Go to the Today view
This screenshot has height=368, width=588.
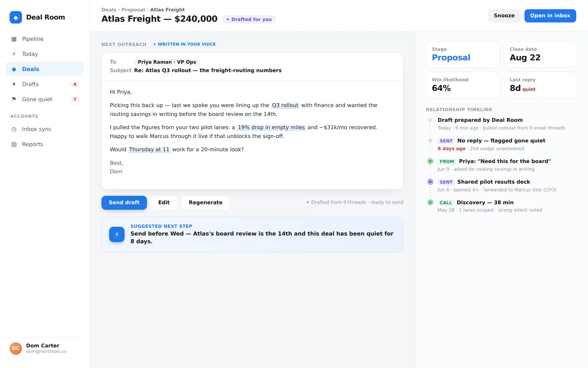tap(44, 54)
